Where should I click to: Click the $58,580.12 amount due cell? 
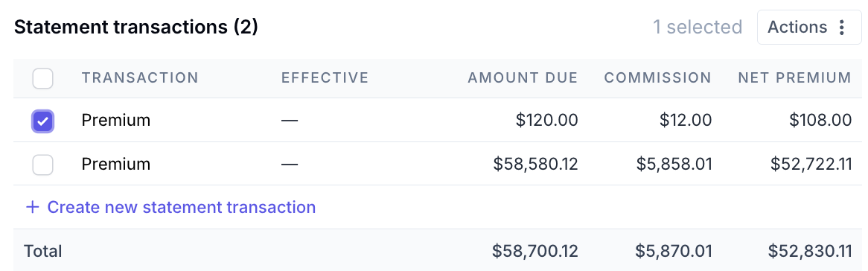[535, 164]
